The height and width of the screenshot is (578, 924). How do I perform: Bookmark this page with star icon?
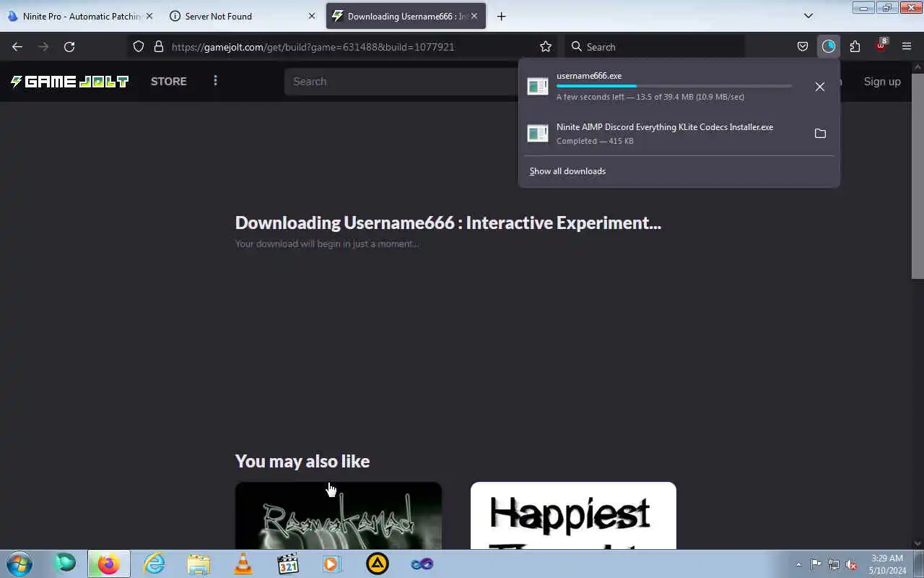click(x=546, y=47)
